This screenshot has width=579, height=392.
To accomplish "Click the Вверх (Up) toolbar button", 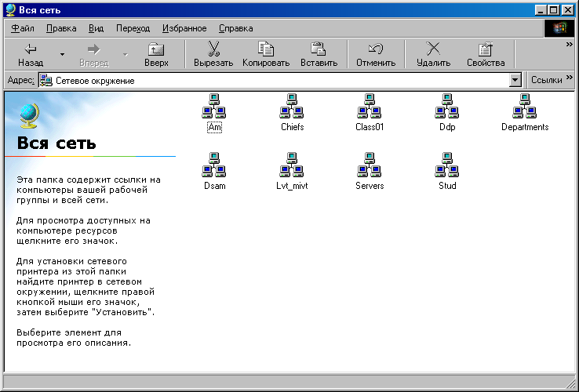I will pyautogui.click(x=156, y=54).
